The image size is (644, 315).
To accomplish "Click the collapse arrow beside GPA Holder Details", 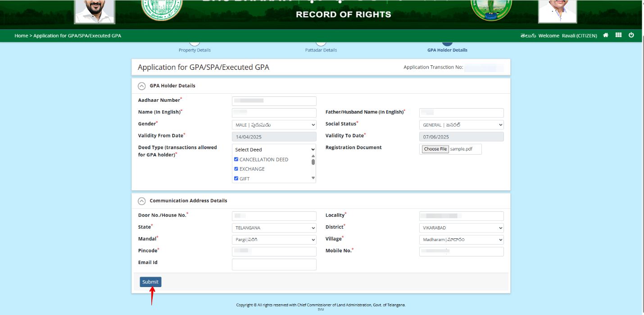I will (142, 85).
